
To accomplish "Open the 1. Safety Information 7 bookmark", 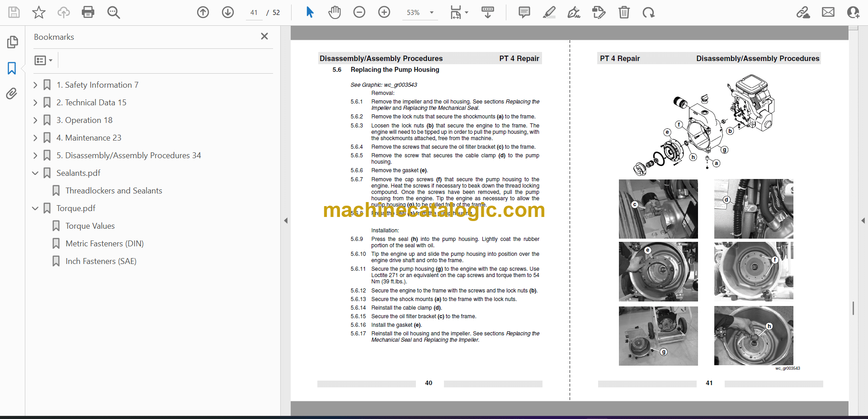I will 97,85.
